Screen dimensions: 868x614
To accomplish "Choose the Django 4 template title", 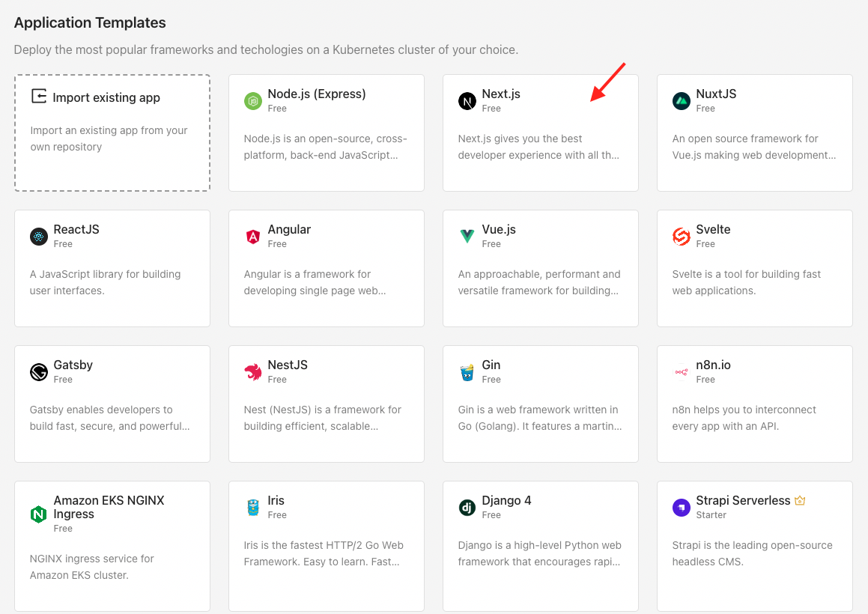I will (506, 500).
